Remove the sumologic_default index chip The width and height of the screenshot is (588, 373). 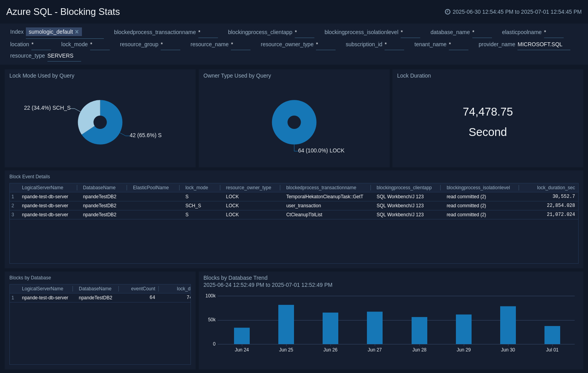[x=77, y=32]
